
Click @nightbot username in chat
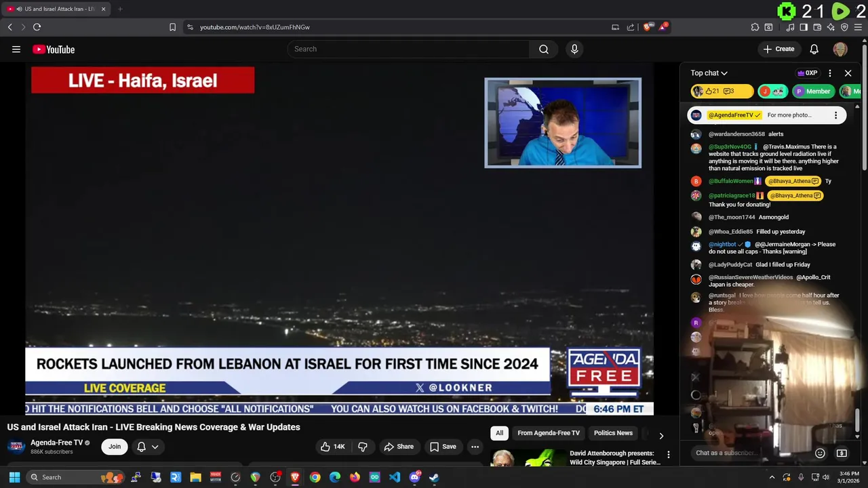[722, 245]
